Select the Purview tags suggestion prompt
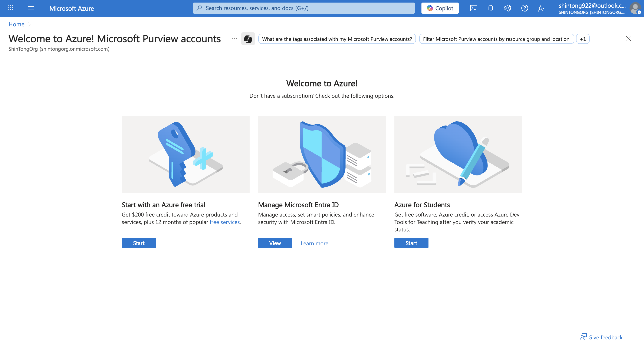 tap(336, 39)
